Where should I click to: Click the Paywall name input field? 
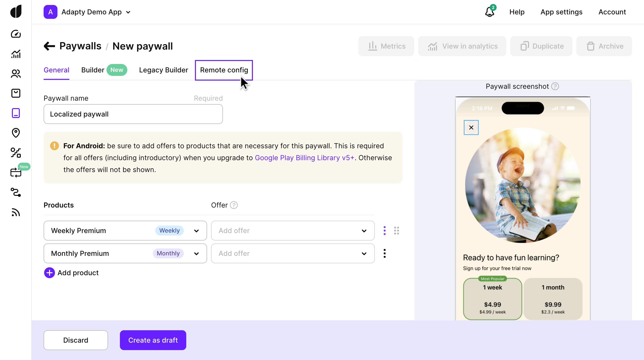pyautogui.click(x=133, y=114)
